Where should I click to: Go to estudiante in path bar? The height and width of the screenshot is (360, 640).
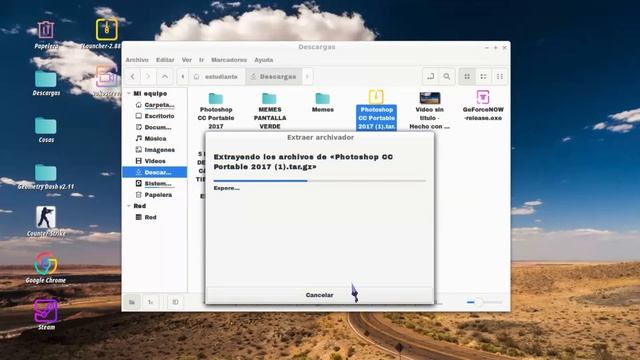[x=216, y=76]
